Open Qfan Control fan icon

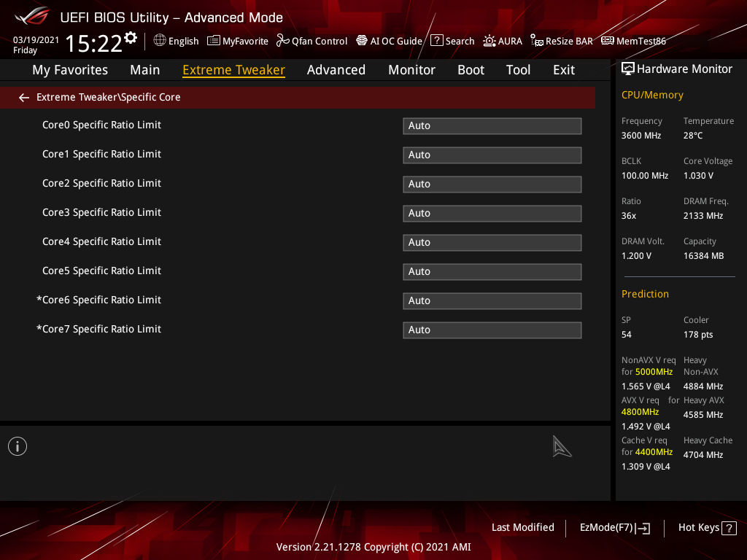pos(282,41)
